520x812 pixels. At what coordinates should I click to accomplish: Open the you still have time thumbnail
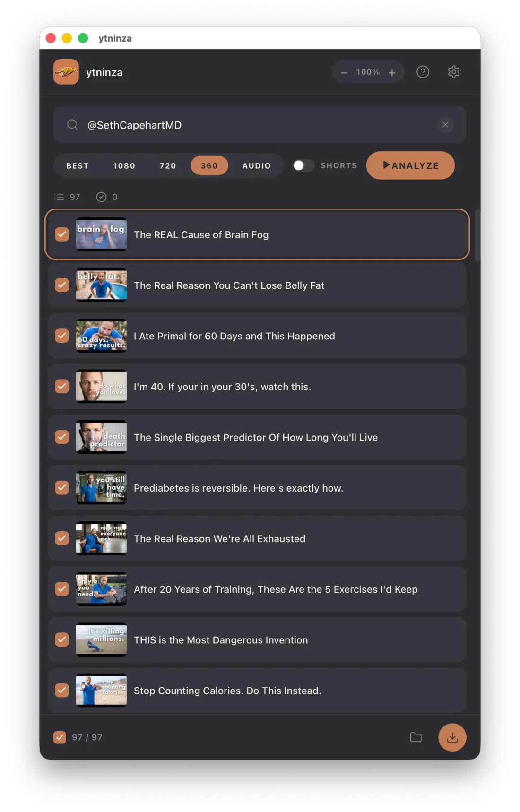101,487
